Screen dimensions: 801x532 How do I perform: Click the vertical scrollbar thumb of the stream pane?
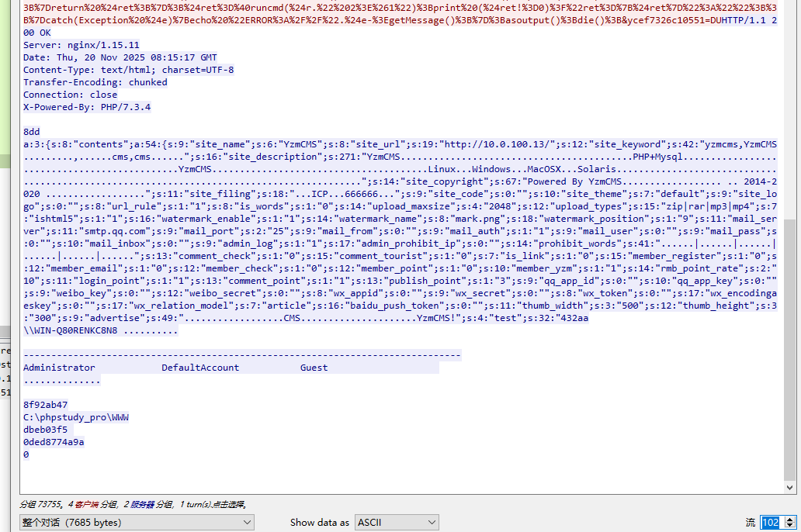789,349
